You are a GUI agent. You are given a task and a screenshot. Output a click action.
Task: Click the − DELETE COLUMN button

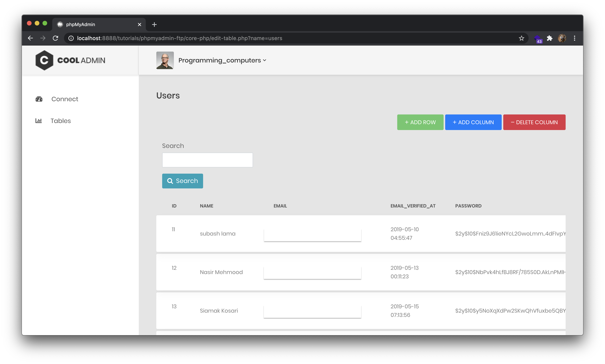point(534,122)
